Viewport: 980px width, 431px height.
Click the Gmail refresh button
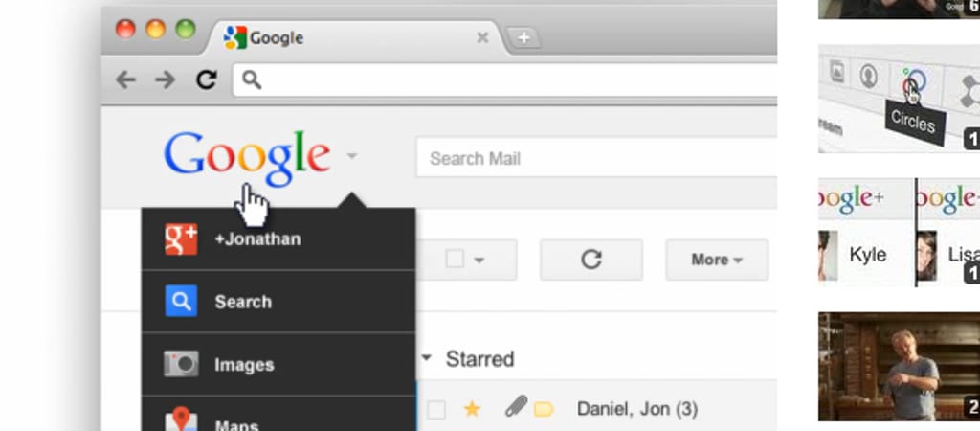pyautogui.click(x=591, y=259)
